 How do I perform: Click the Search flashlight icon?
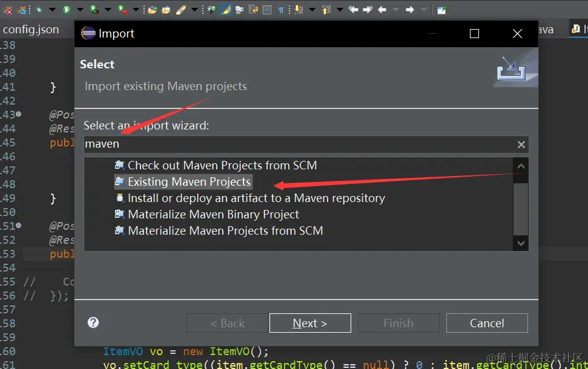(180, 10)
